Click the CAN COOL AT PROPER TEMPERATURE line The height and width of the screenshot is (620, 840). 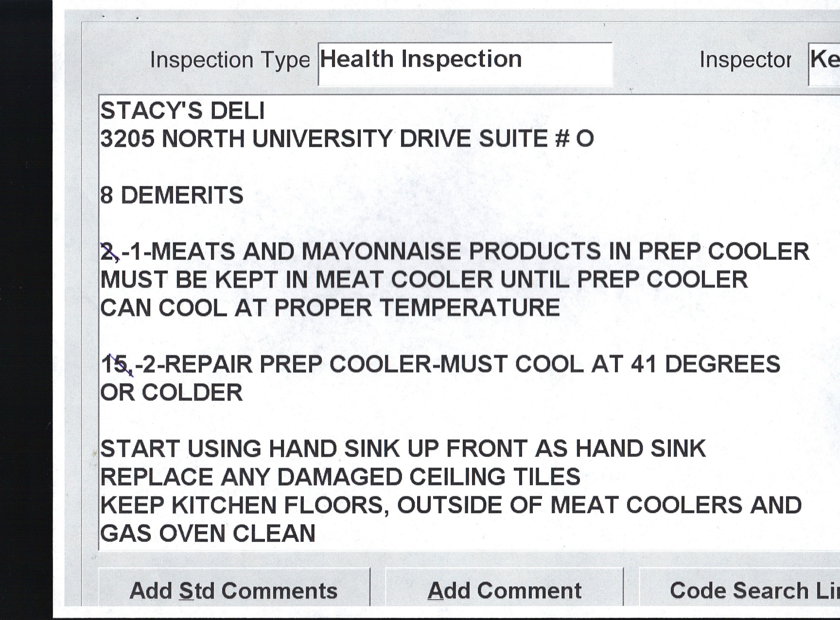(330, 308)
